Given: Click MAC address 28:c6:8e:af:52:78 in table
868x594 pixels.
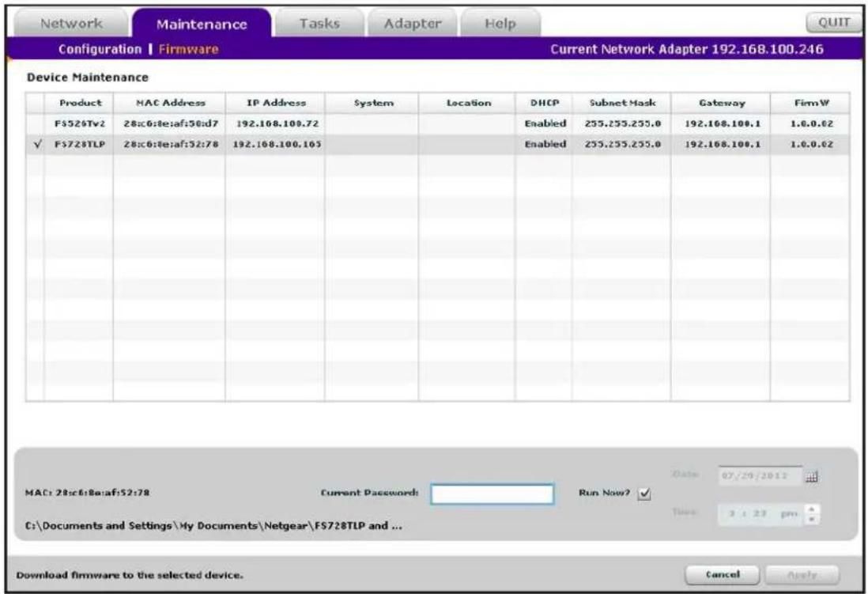Looking at the screenshot, I should [x=171, y=145].
